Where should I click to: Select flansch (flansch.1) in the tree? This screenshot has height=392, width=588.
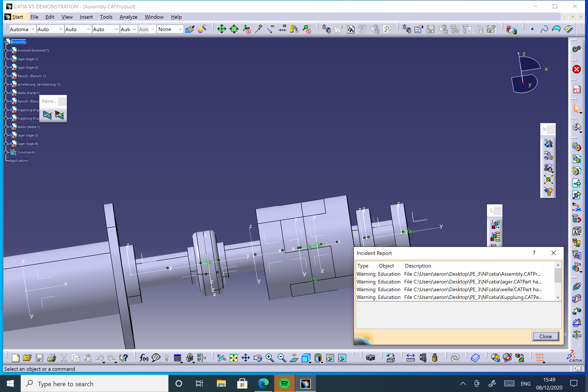click(x=32, y=76)
